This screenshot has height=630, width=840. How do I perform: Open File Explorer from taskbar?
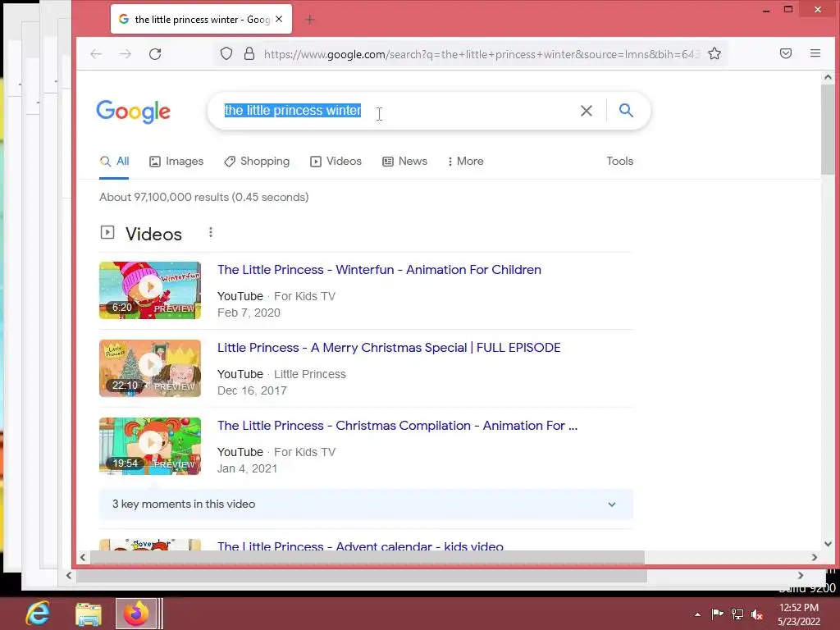coord(89,614)
